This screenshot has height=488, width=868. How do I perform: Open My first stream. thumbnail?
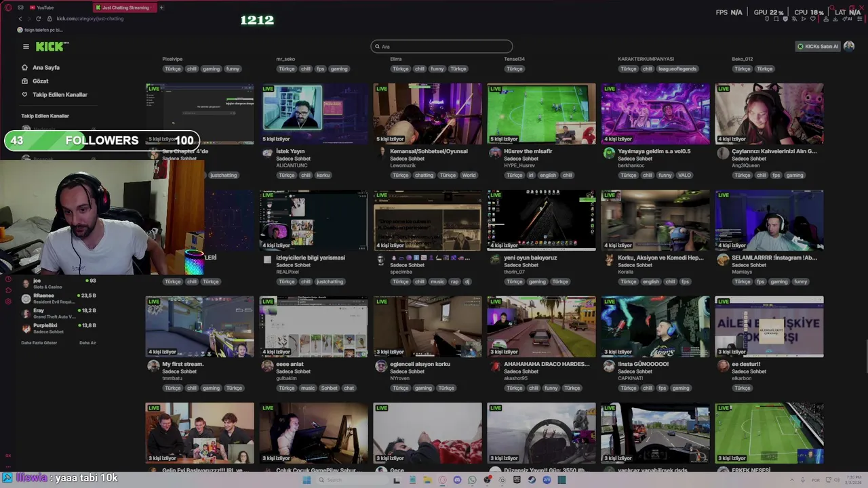click(x=199, y=327)
